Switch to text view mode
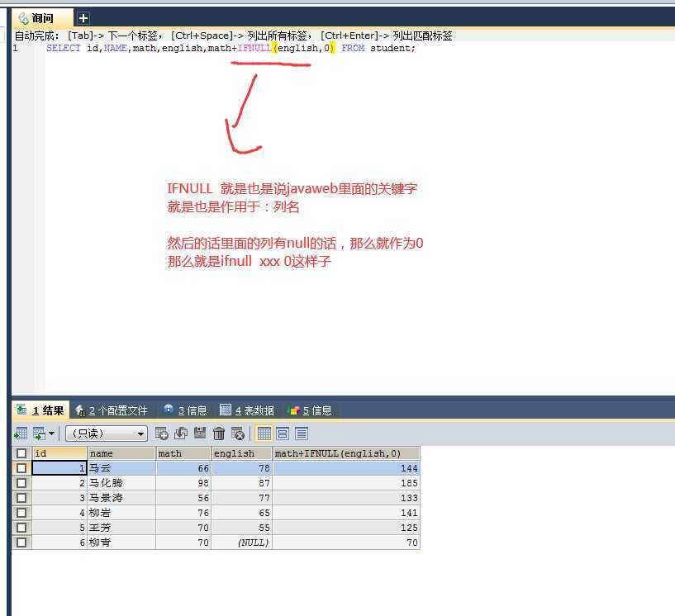Viewport: 675px width, 616px height. tap(302, 434)
